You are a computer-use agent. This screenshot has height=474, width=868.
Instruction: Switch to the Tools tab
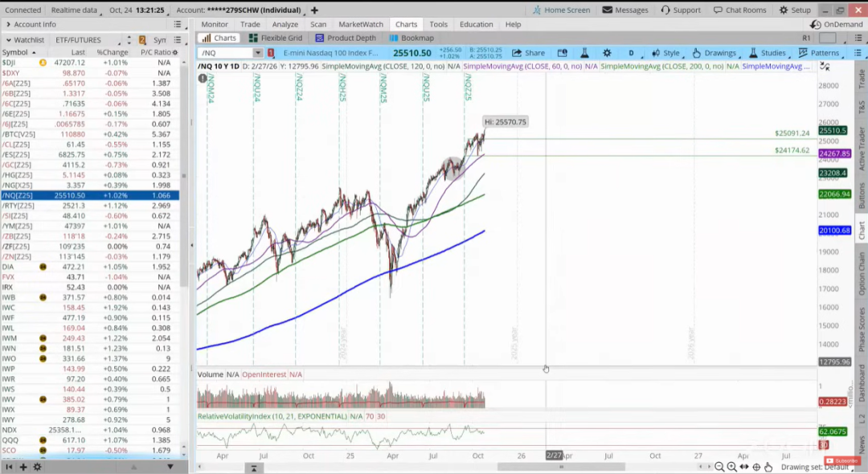(439, 24)
